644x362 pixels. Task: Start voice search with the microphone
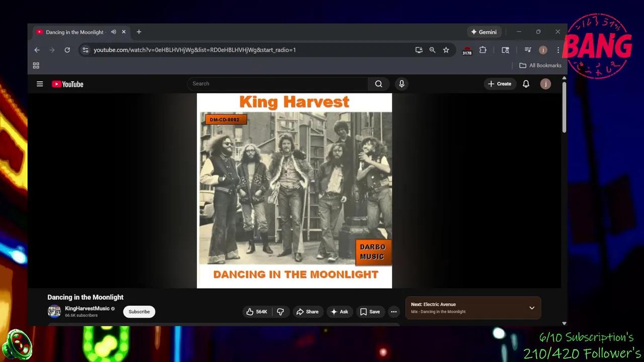point(401,84)
